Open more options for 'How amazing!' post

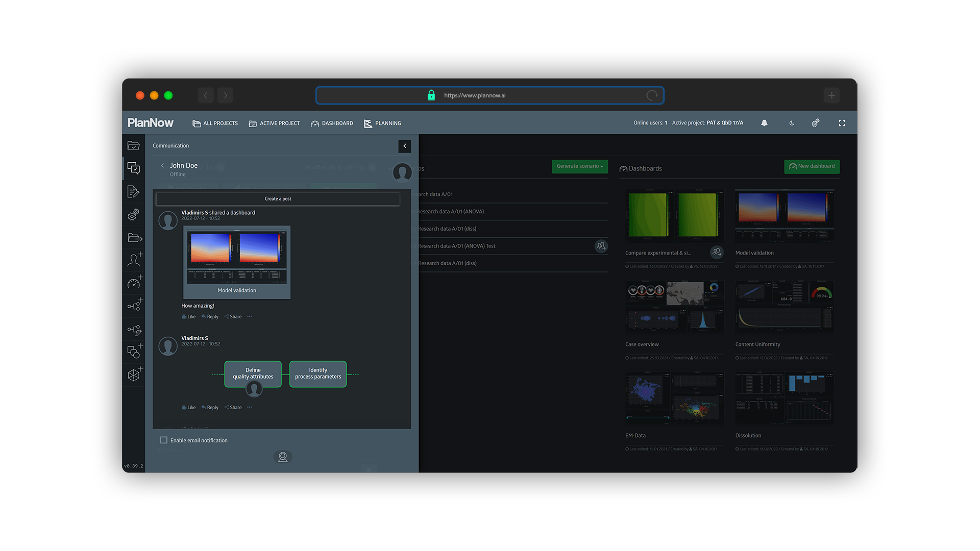pos(250,316)
